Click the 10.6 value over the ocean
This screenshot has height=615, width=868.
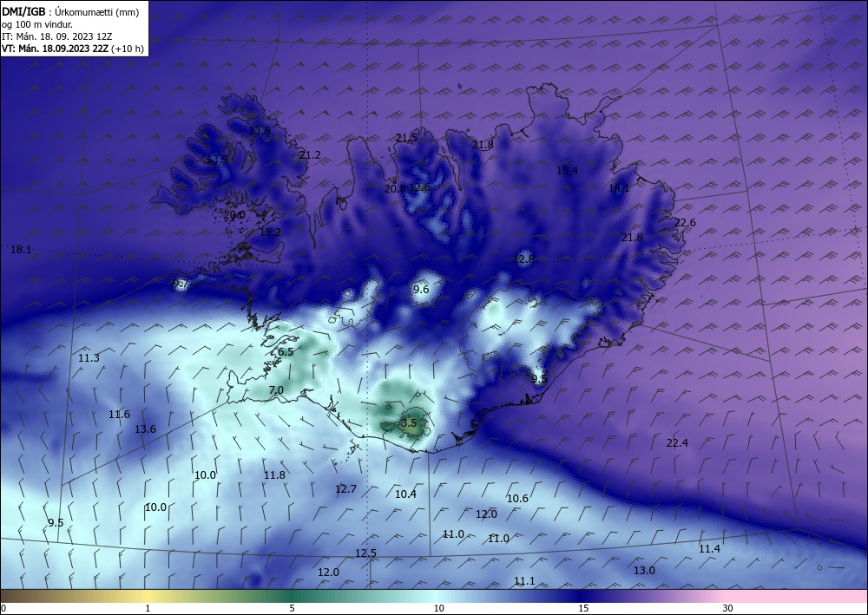(517, 498)
